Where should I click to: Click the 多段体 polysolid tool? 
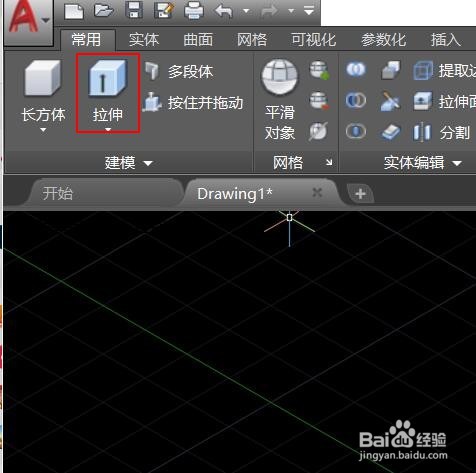179,71
